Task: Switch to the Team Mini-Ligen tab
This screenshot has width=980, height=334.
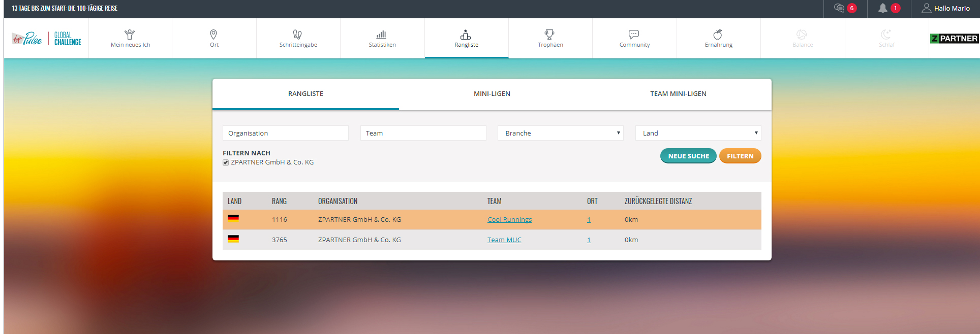Action: click(x=678, y=94)
